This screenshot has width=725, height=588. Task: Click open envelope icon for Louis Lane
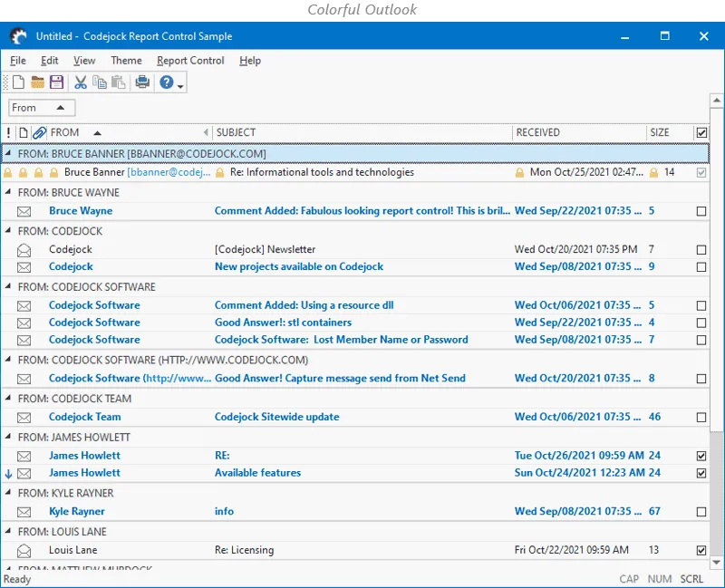coord(24,551)
